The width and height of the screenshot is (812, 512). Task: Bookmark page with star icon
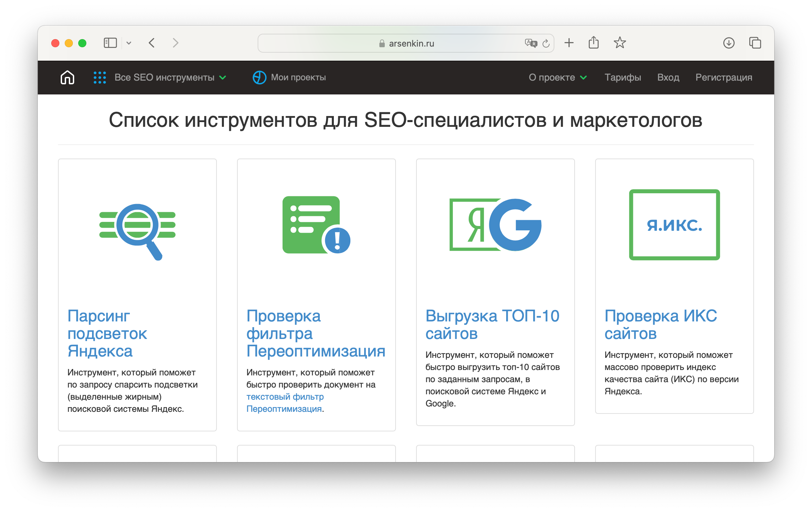pos(619,43)
